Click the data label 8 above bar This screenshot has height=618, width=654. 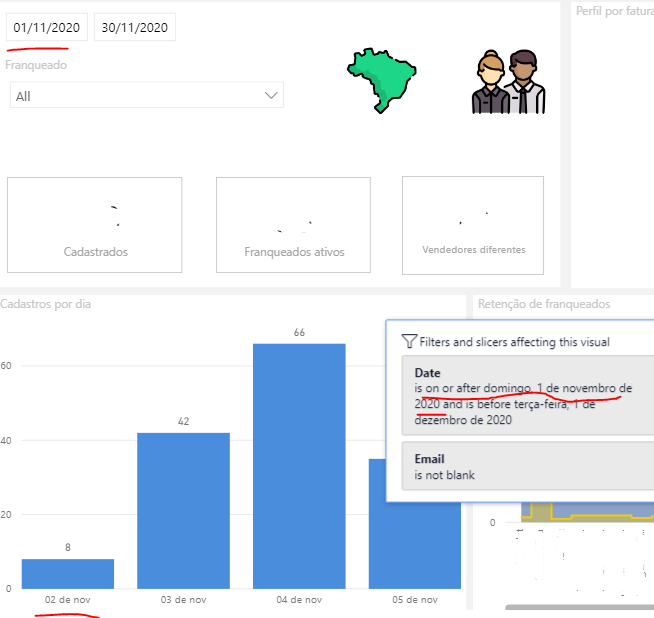tap(68, 547)
